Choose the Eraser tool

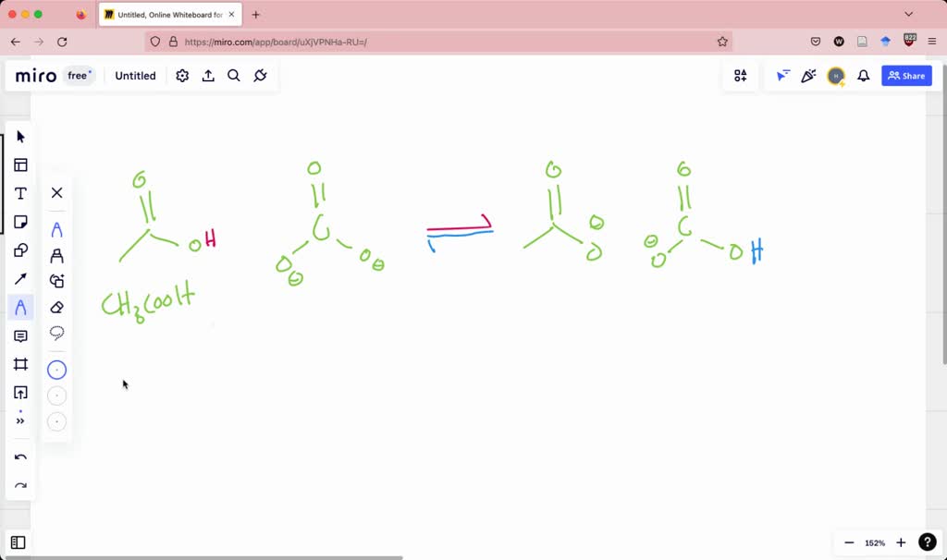[x=56, y=307]
